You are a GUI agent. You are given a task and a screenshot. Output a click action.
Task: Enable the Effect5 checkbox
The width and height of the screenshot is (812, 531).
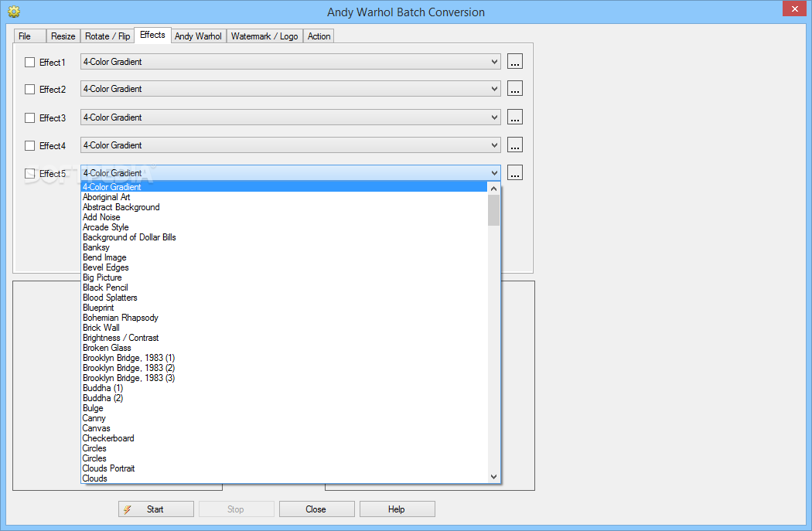click(29, 174)
